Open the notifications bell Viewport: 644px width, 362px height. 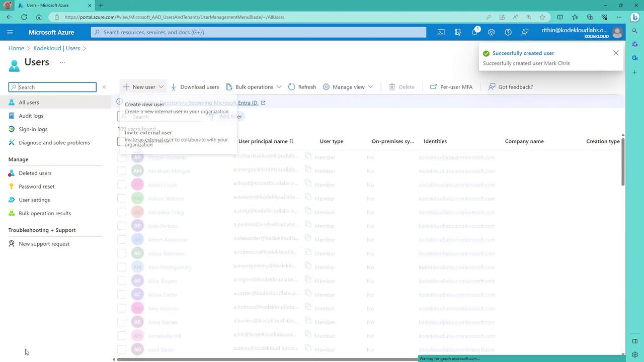474,32
